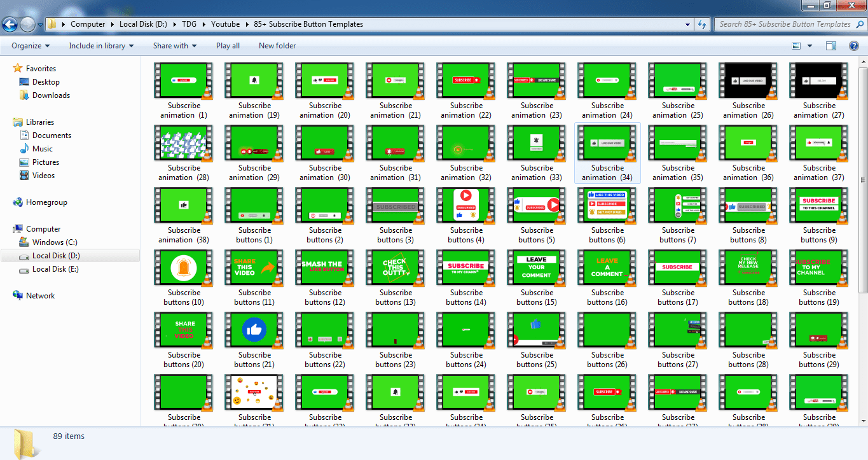Screen dimensions: 868x460
Task: Click the New folder button
Action: pos(277,46)
